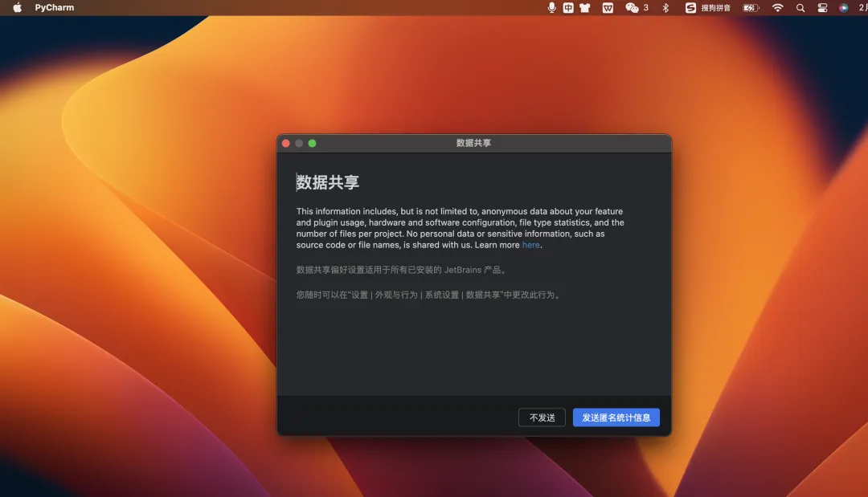Click the microphone icon in menu bar
The width and height of the screenshot is (868, 497).
pyautogui.click(x=551, y=8)
